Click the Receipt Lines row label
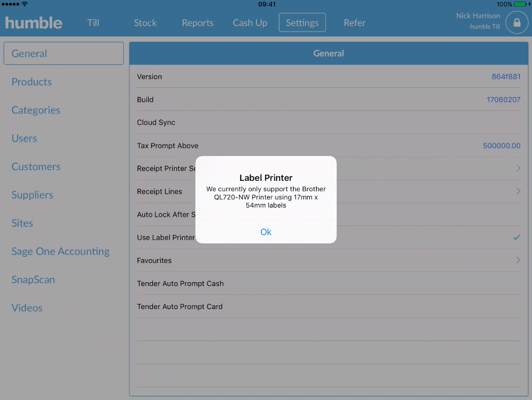532x400 pixels. pos(160,192)
